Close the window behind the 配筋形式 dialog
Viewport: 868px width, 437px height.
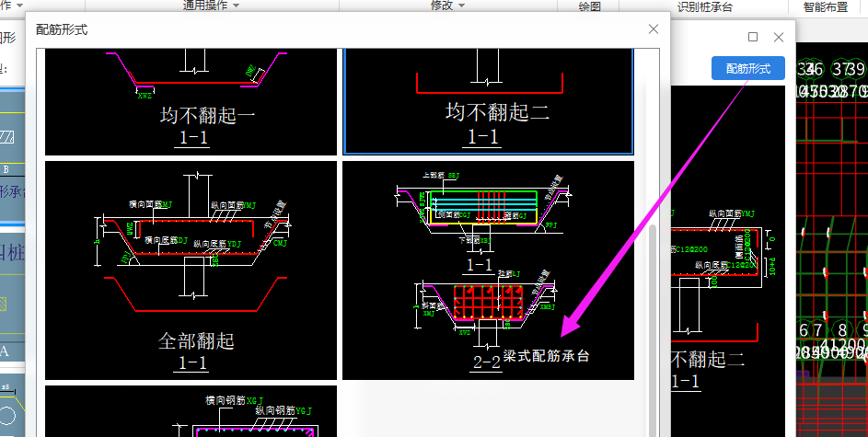point(779,37)
